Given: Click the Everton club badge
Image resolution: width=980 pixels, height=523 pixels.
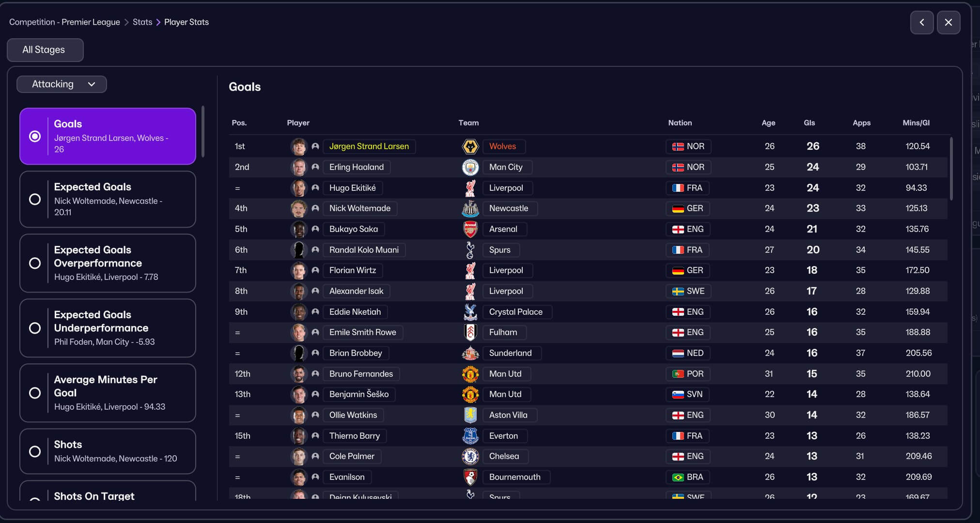Looking at the screenshot, I should 470,436.
